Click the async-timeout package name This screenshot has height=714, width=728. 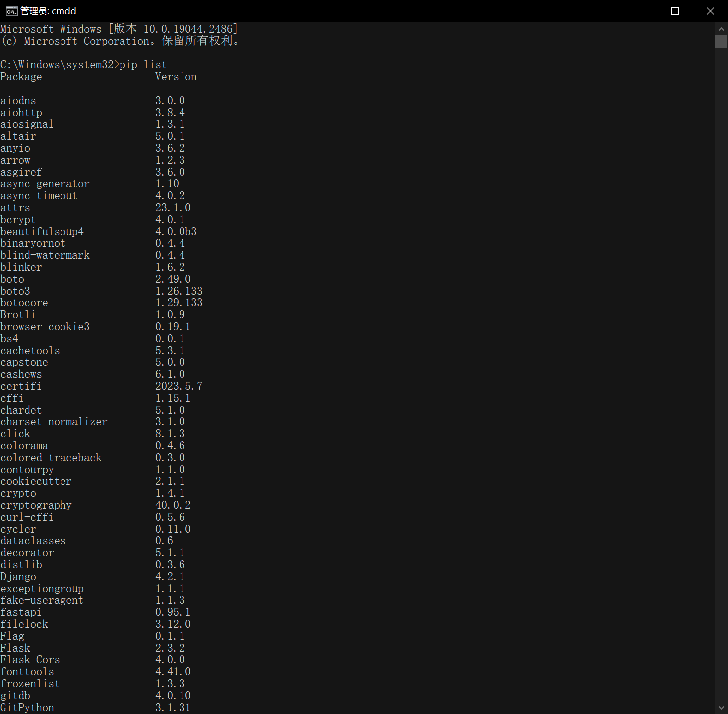[x=39, y=196]
